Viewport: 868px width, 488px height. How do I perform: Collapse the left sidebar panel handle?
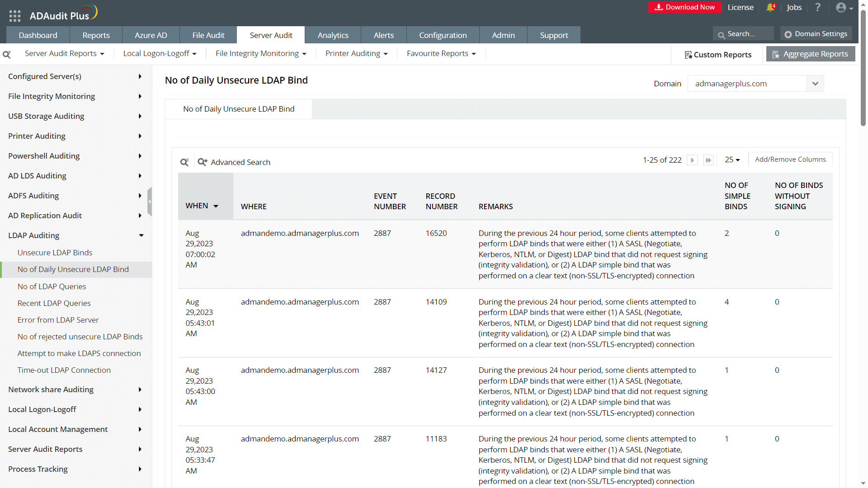point(150,202)
